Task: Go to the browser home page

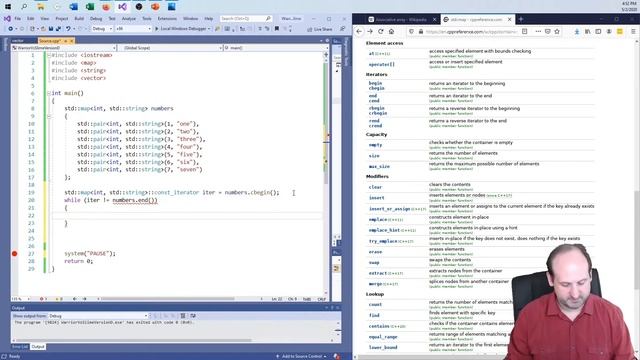Action: coord(391,31)
